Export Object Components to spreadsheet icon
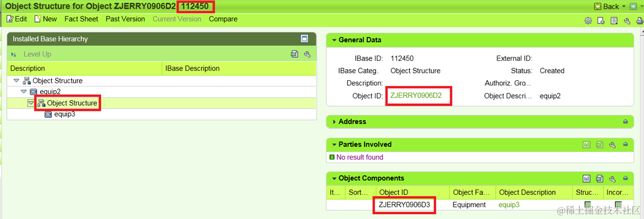 [x=599, y=179]
